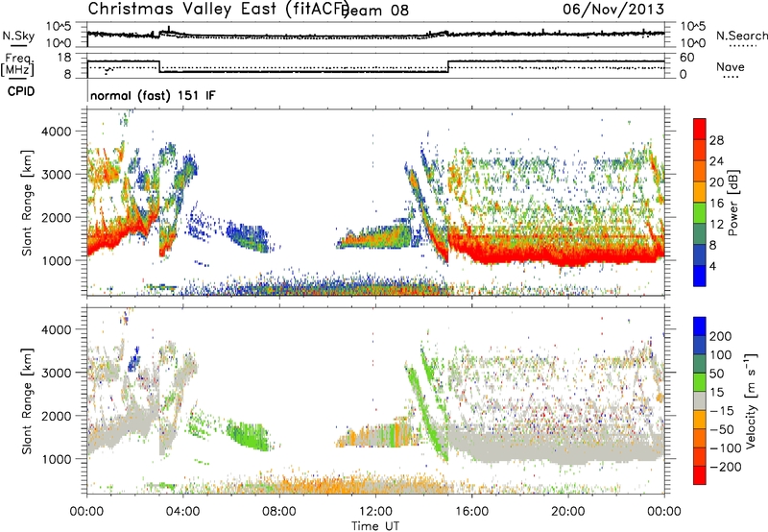The image size is (768, 532).
Task: Click the blue 4 dB segment of the power colorbar
Action: click(700, 276)
